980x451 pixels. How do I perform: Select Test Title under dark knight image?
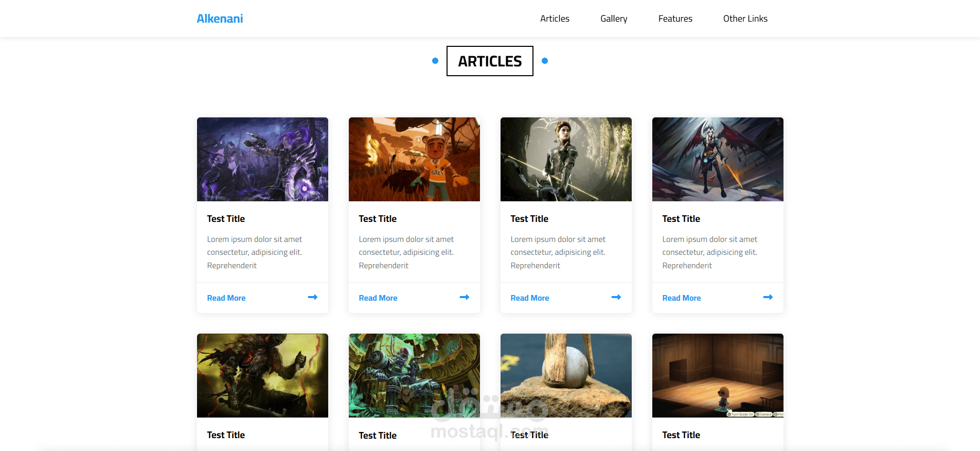click(226, 435)
